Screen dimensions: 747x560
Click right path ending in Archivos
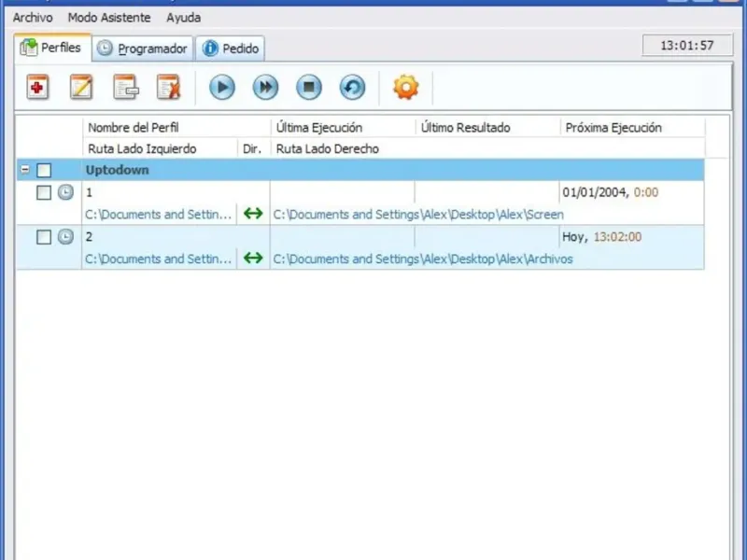pos(423,259)
